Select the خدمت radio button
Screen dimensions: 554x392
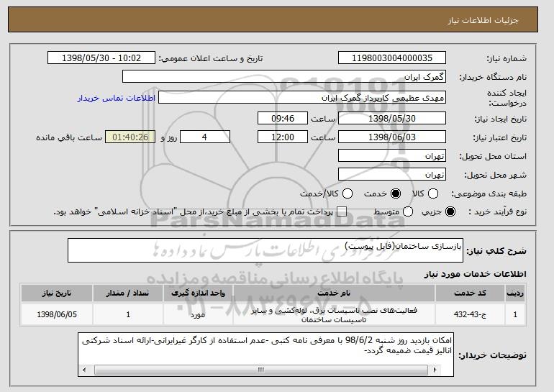396,193
